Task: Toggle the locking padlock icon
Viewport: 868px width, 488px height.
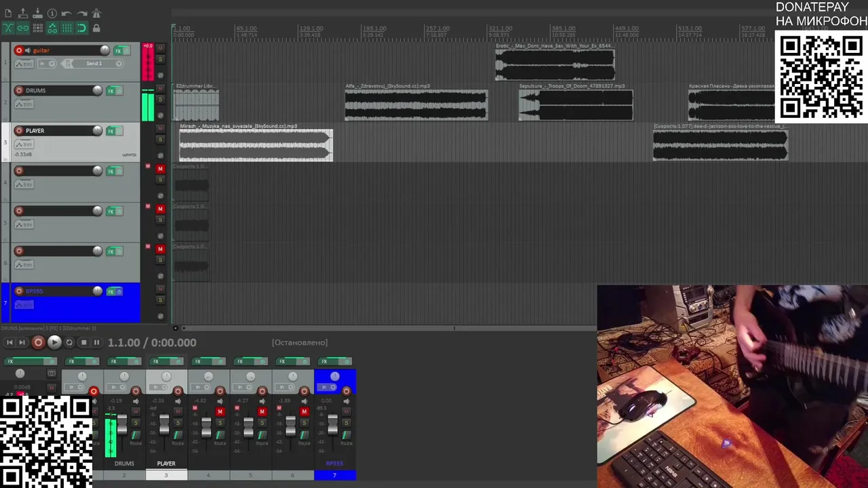Action: click(x=96, y=28)
